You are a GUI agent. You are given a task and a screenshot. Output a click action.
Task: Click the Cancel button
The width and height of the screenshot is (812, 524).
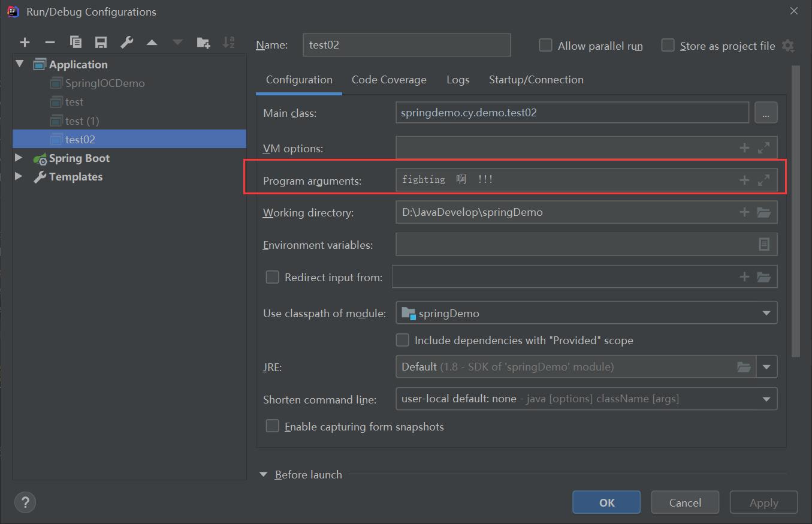pyautogui.click(x=685, y=502)
